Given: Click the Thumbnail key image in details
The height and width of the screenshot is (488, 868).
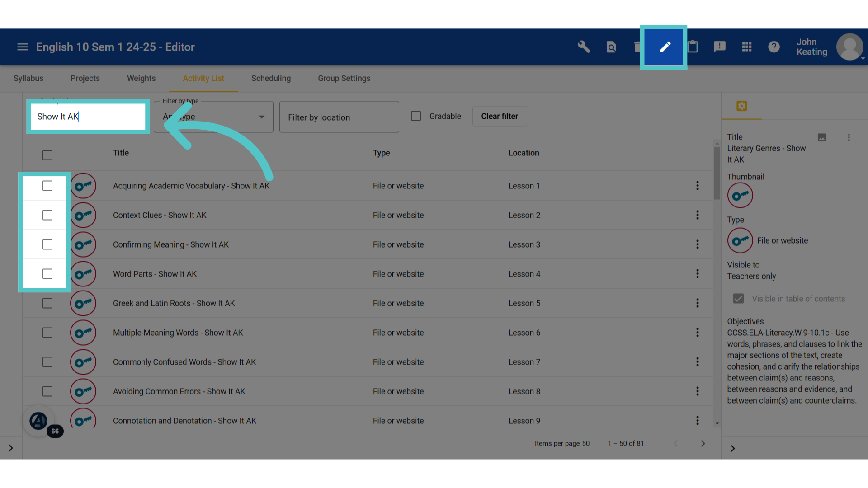Looking at the screenshot, I should pos(740,195).
